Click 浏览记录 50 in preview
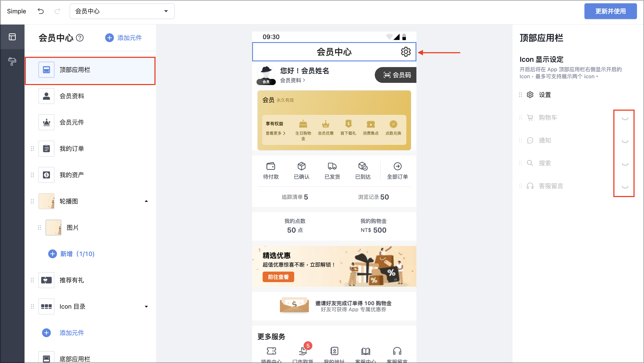644x363 pixels. (x=373, y=197)
